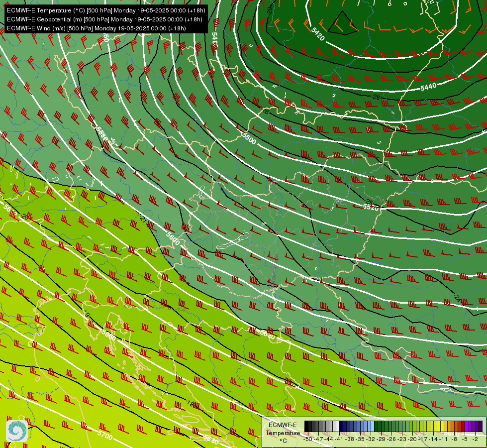
Task: Click the red swatch left of -5 in the legend
Action: pyautogui.click(x=464, y=426)
